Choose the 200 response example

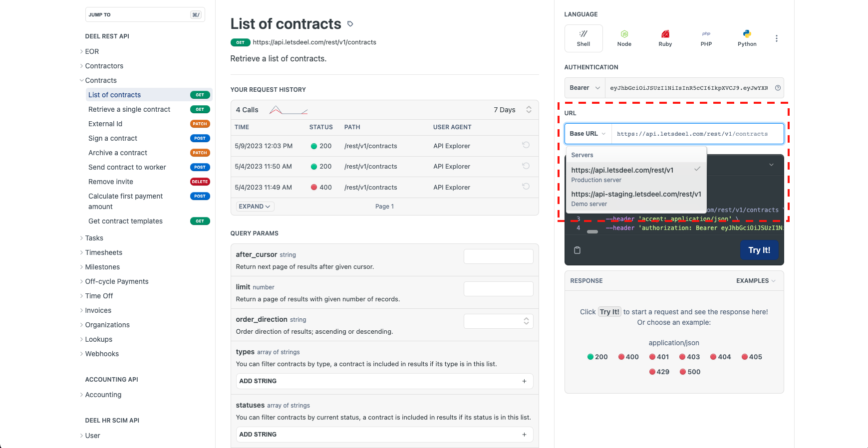point(597,357)
